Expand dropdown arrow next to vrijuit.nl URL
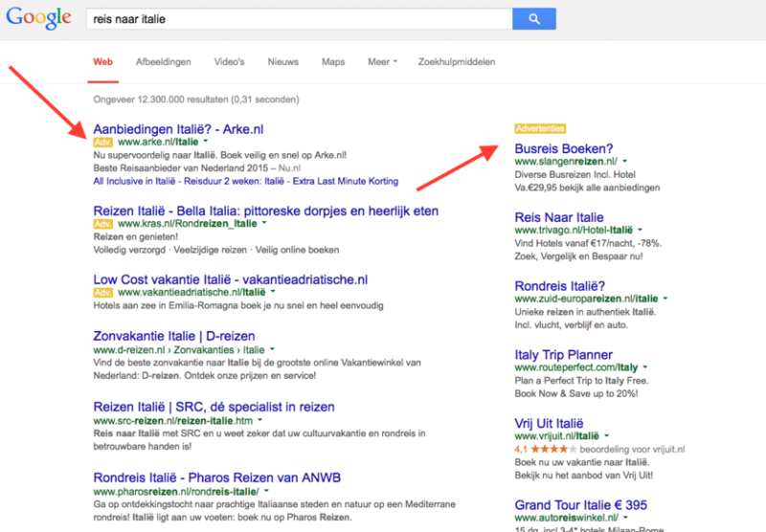Image resolution: width=766 pixels, height=532 pixels. 607,436
